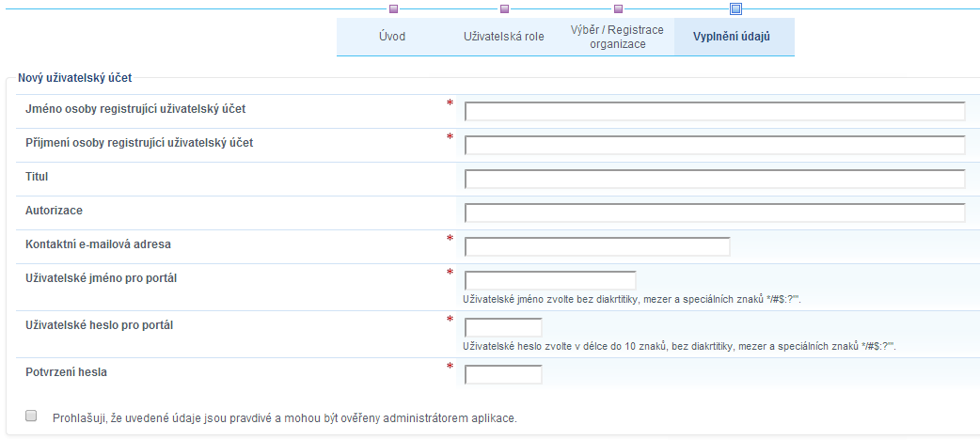Select the Titul text field
The width and height of the screenshot is (980, 440).
(715, 180)
